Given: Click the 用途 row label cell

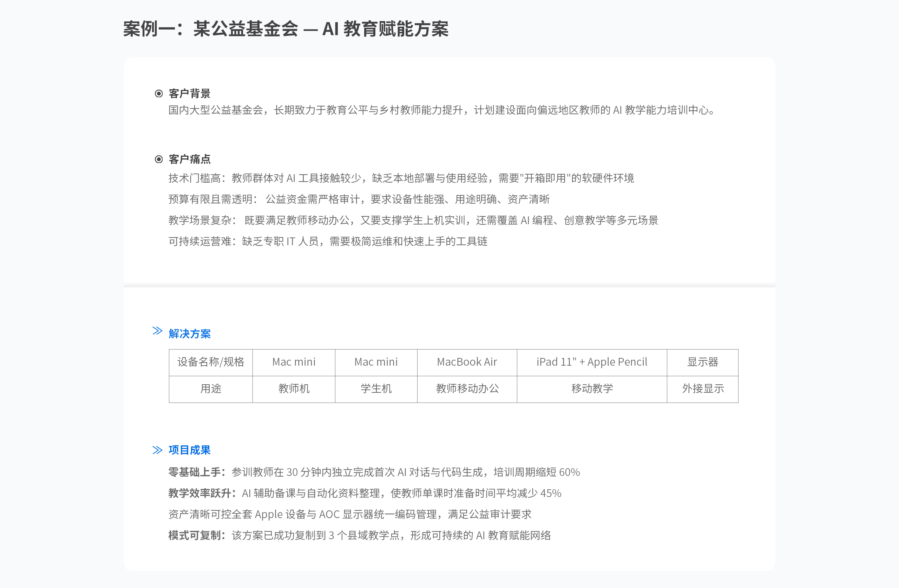Looking at the screenshot, I should pos(211,389).
